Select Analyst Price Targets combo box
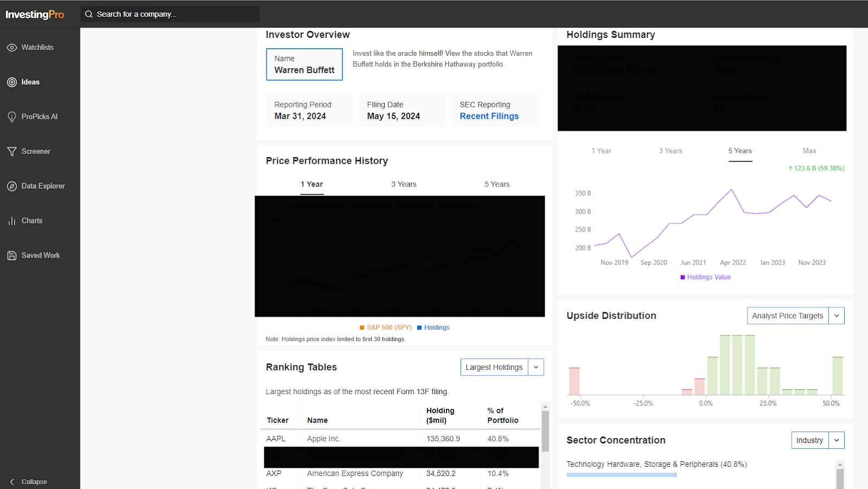868x489 pixels. [x=795, y=316]
